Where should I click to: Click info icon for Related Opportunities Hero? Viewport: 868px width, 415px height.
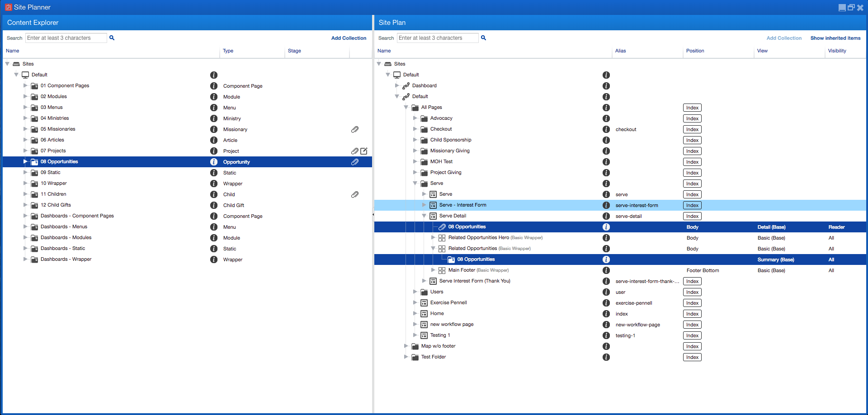tap(606, 238)
